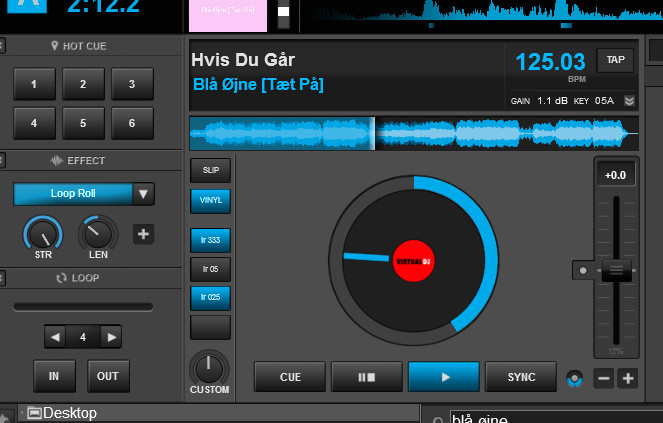This screenshot has width=663, height=423.
Task: Click the +0.0 pitch value display
Action: [x=616, y=175]
